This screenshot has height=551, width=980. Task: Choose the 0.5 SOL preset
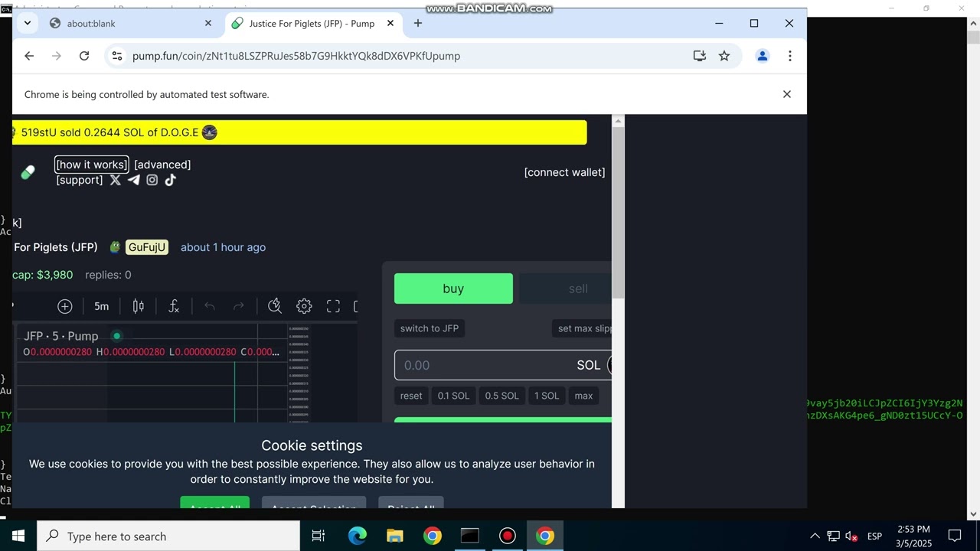point(501,396)
